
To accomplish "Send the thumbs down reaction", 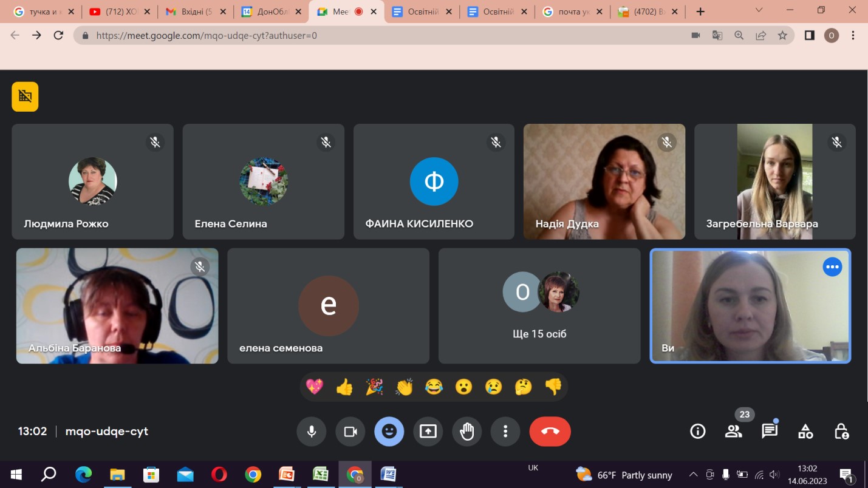I will tap(553, 387).
